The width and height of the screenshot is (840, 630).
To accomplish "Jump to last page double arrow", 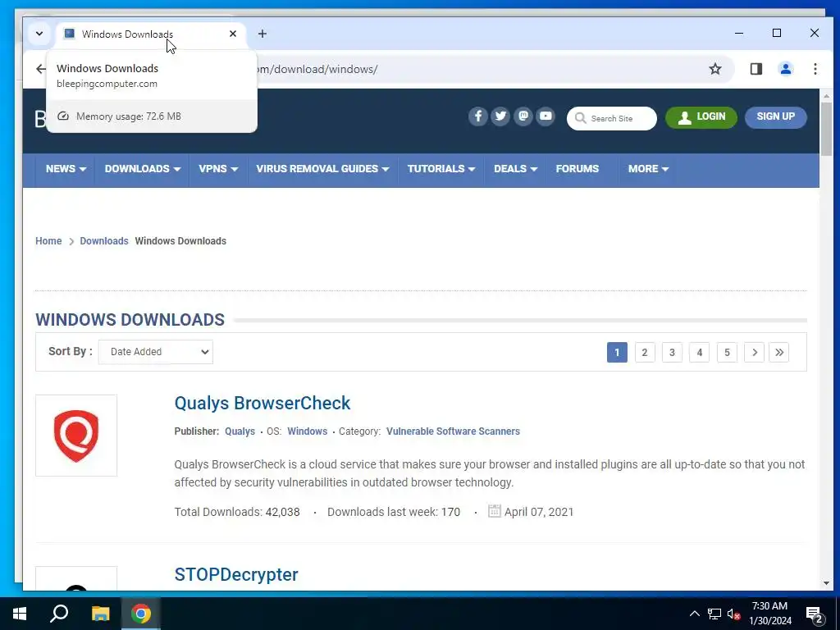I will (779, 353).
